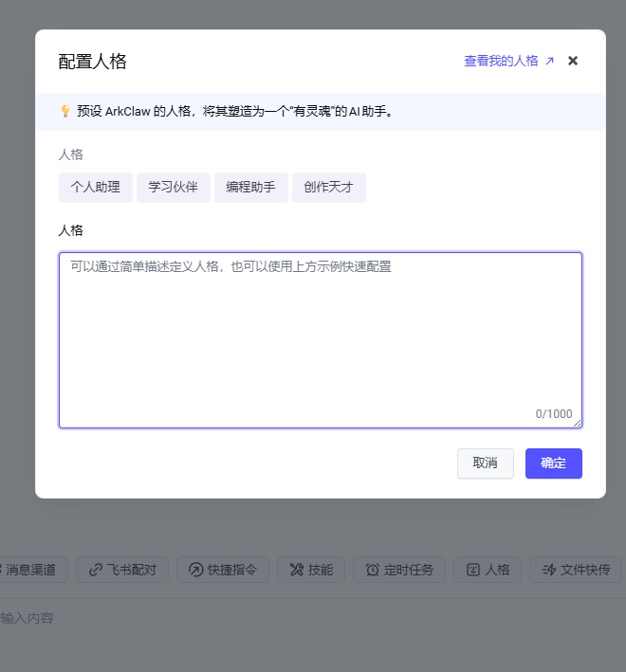Screen dimensions: 626x672
Task: Open 文件快传 in the background toolbar
Action: click(x=576, y=570)
